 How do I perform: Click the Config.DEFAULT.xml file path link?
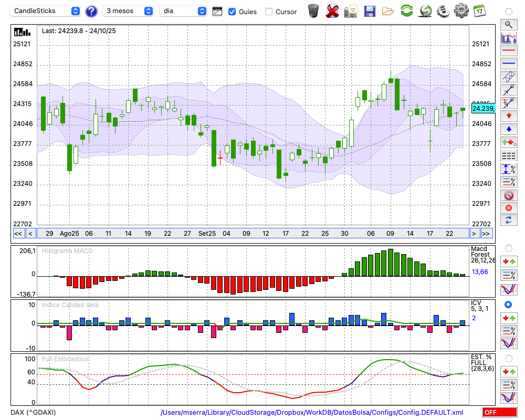coord(312,413)
